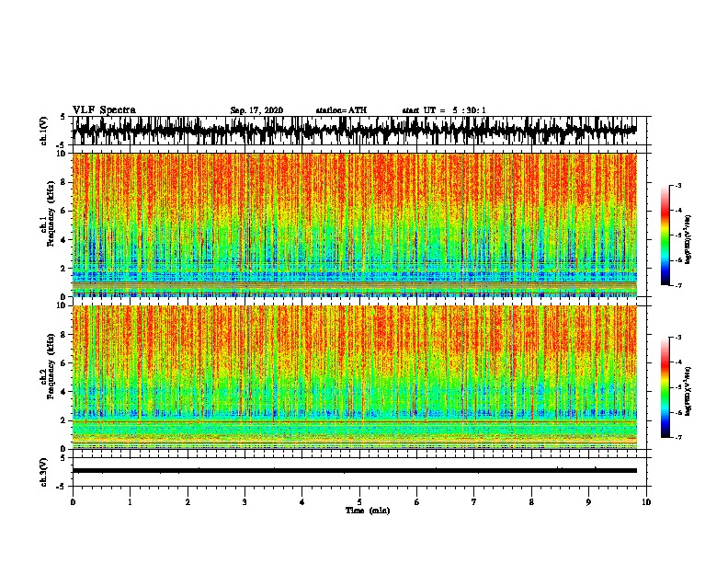Select the date text 'Sep. 17, 2020'

256,110
